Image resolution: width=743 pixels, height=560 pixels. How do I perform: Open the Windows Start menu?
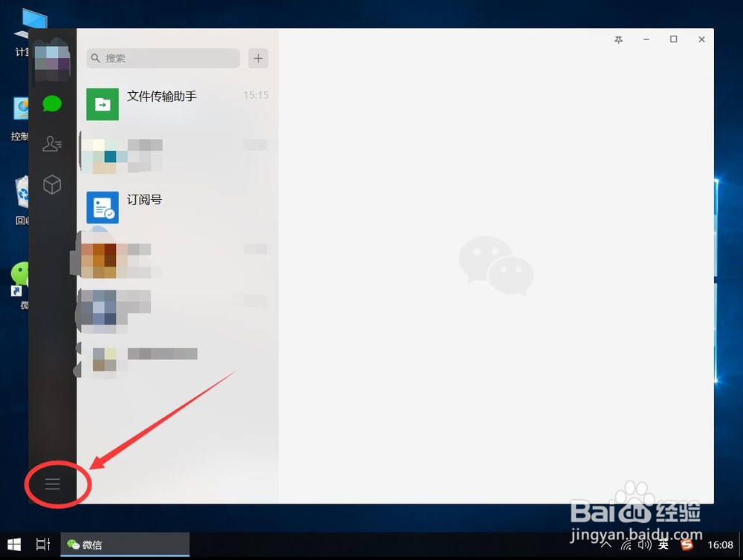(14, 545)
